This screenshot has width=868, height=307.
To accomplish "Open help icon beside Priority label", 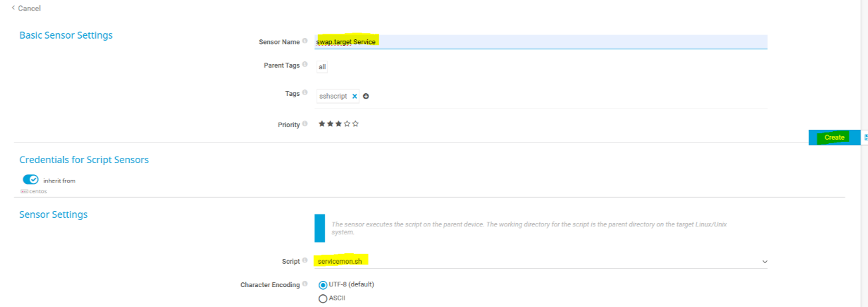I will point(305,124).
